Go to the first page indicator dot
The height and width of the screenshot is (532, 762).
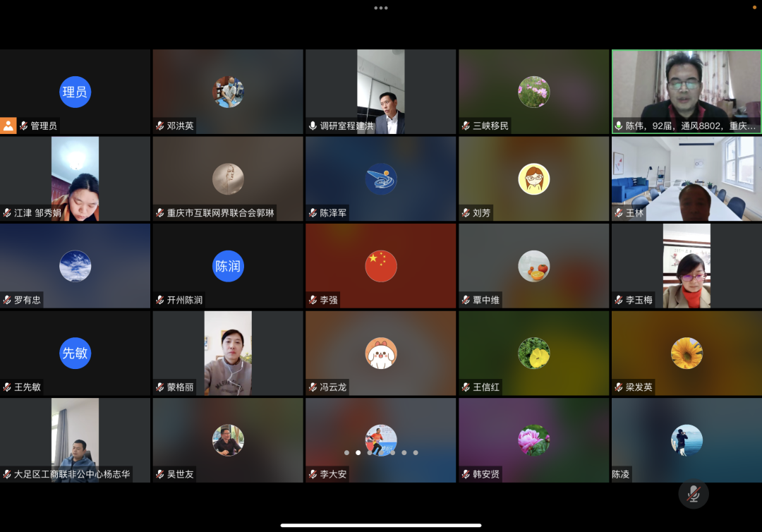[x=346, y=452]
